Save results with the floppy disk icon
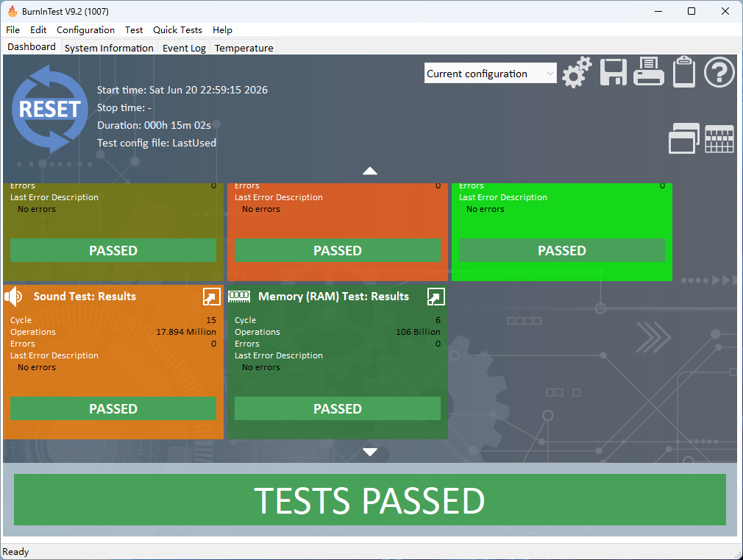This screenshot has width=743, height=560. pos(614,72)
